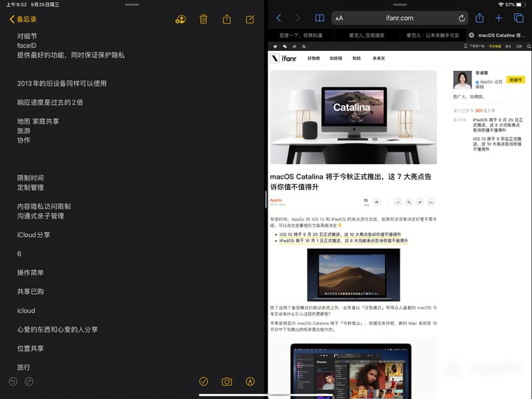Viewport: 532px width, 399px height.
Task: Go back to 备忘录 notes list
Action: (x=23, y=19)
